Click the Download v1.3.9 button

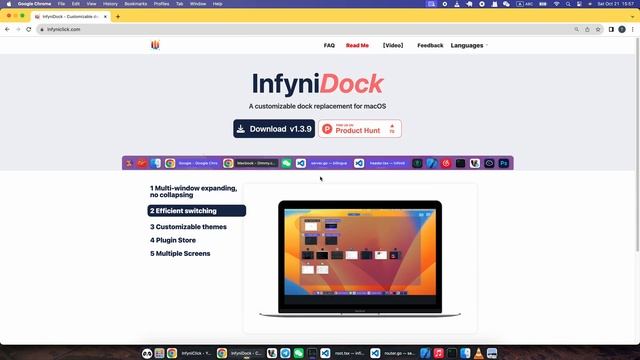pyautogui.click(x=274, y=129)
